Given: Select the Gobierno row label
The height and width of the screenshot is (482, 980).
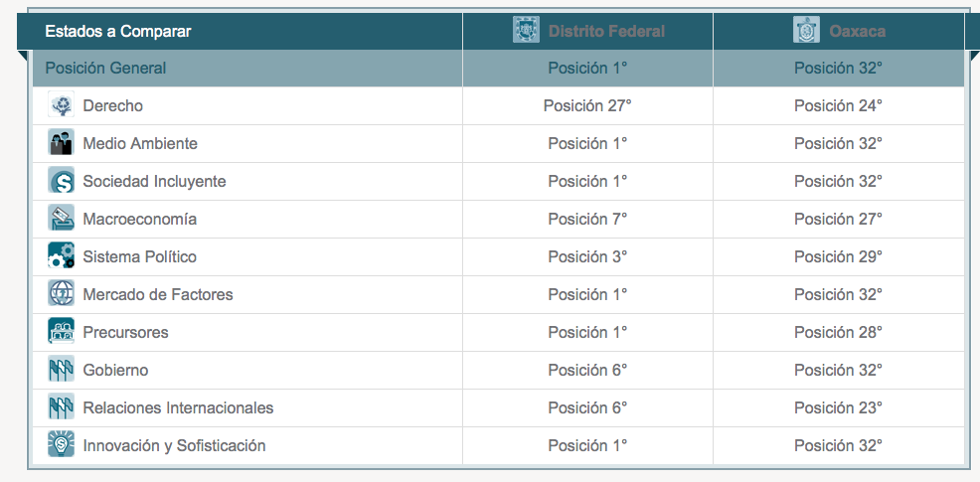Looking at the screenshot, I should [x=115, y=370].
